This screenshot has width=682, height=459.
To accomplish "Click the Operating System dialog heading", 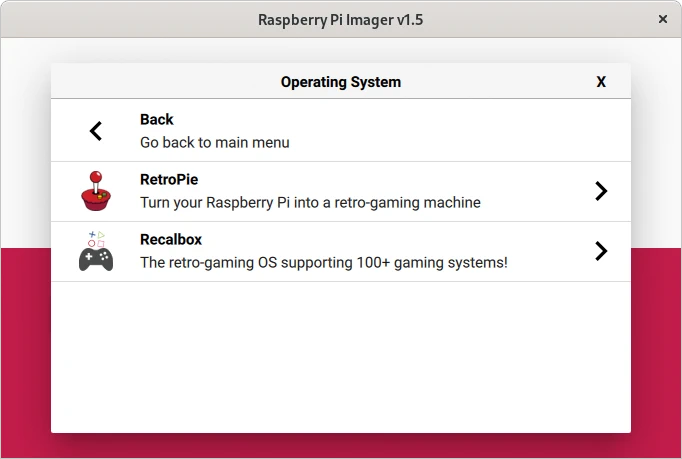I will tap(340, 82).
